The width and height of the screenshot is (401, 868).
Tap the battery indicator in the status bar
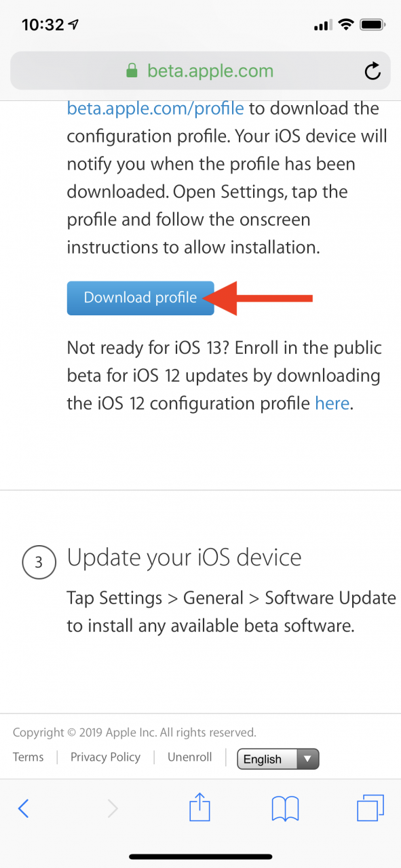tap(373, 25)
